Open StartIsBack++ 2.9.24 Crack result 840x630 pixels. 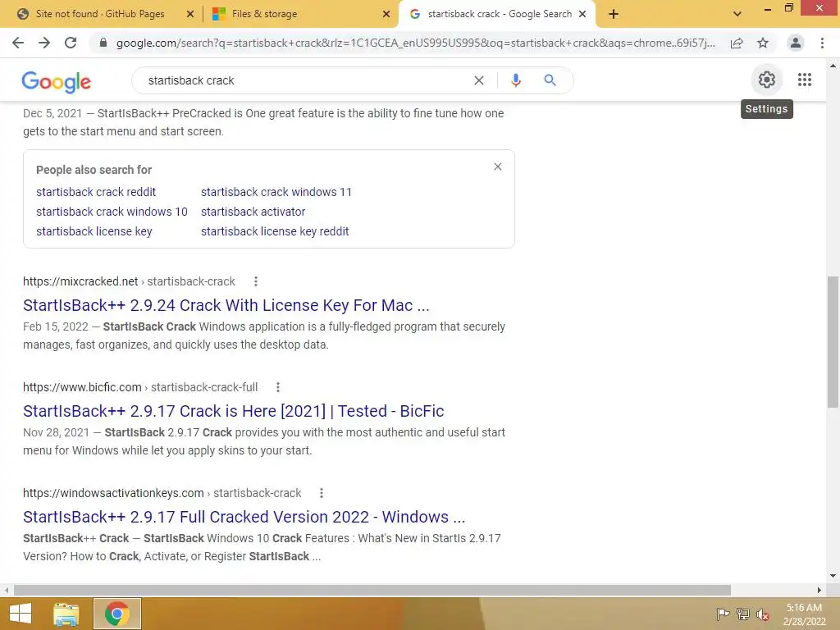(x=226, y=305)
